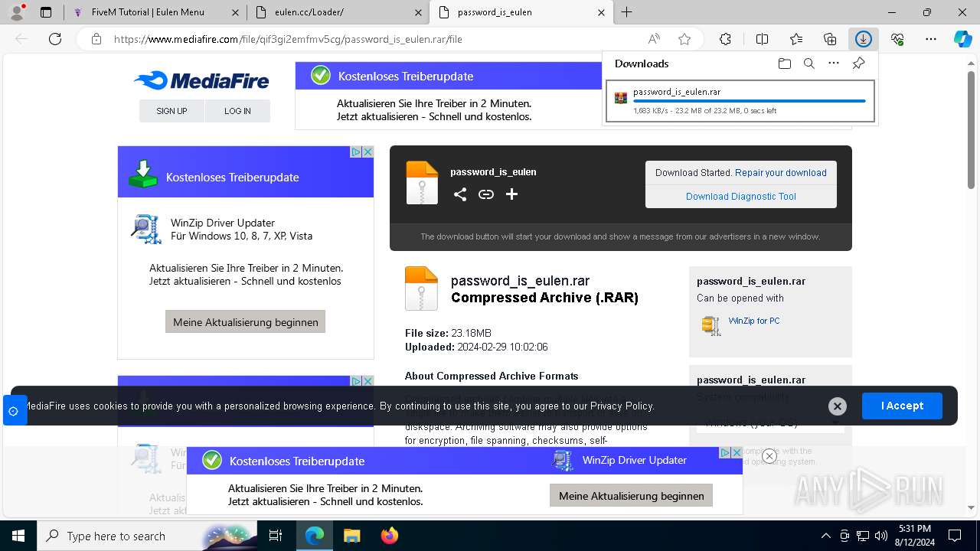Image resolution: width=980 pixels, height=551 pixels.
Task: Click LOG IN button
Action: click(237, 111)
